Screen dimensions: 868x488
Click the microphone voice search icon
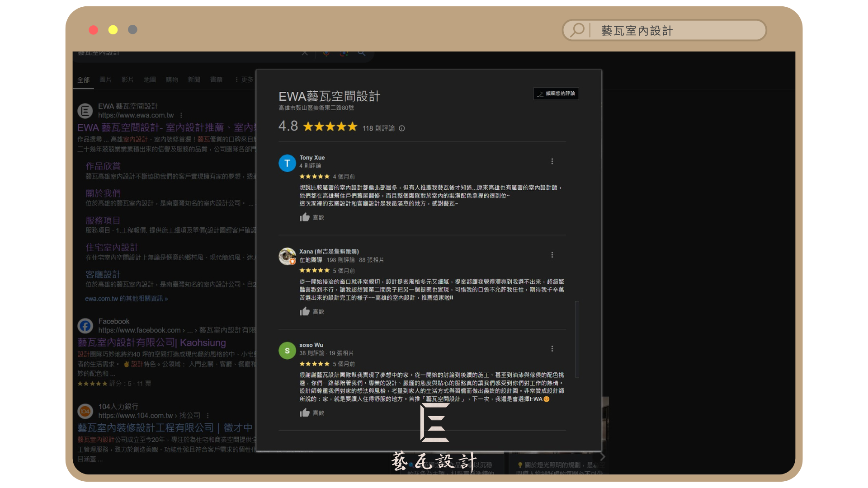(x=326, y=54)
